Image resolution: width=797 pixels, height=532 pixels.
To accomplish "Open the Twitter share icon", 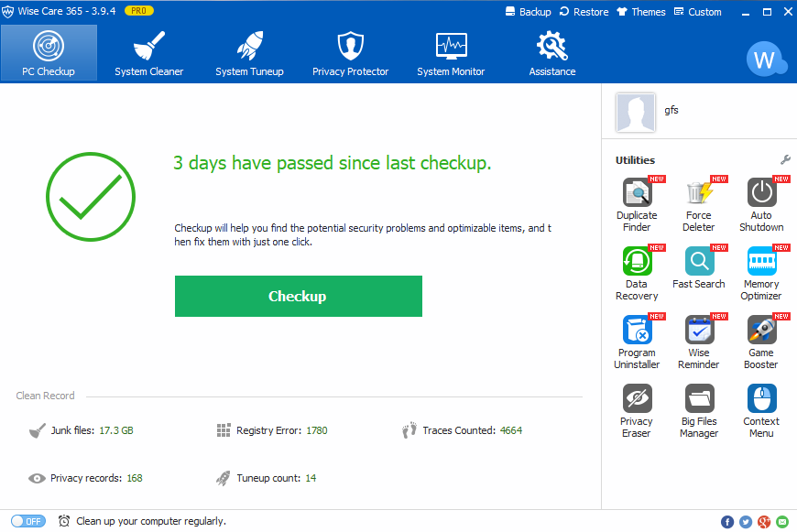I will pyautogui.click(x=746, y=522).
